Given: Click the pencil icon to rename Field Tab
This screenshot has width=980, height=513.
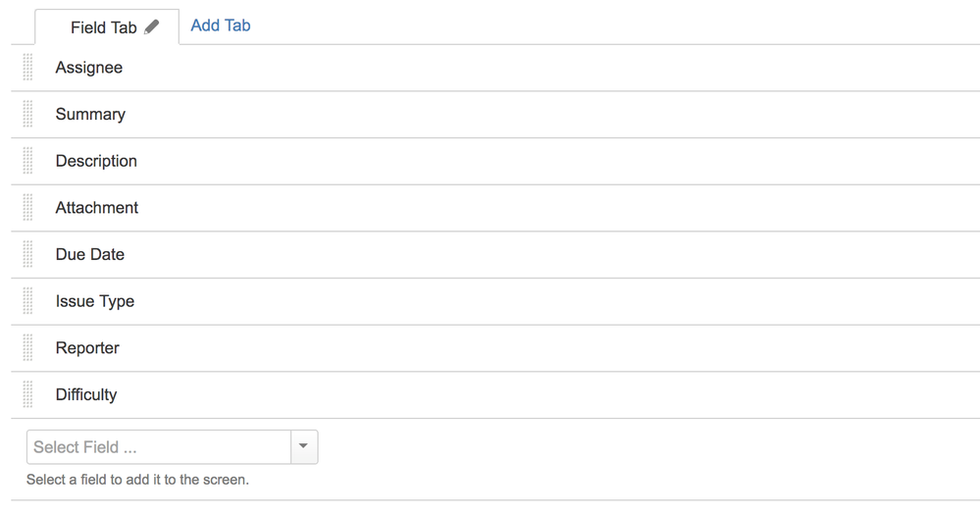Looking at the screenshot, I should 151,26.
